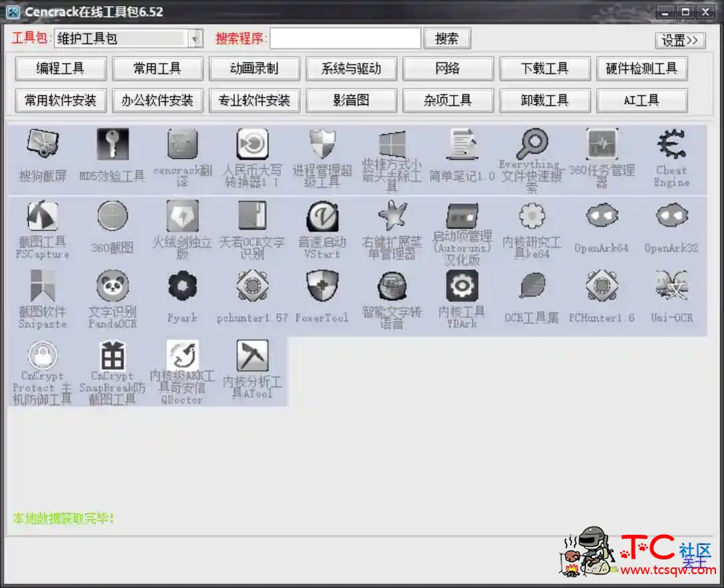Open 天若OCR文字识别 icon
The width and height of the screenshot is (724, 588).
tap(252, 216)
